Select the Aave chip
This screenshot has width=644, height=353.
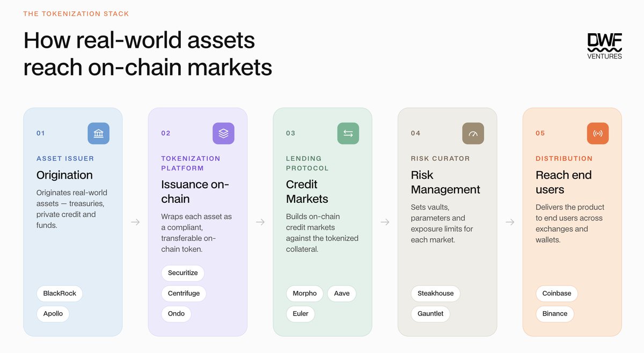tap(342, 293)
